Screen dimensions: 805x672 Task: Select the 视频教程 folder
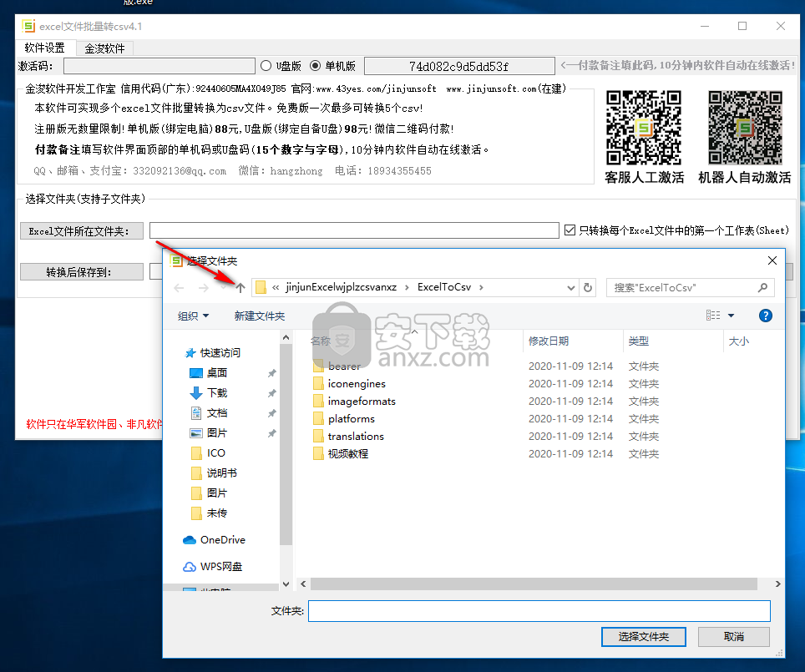[347, 453]
